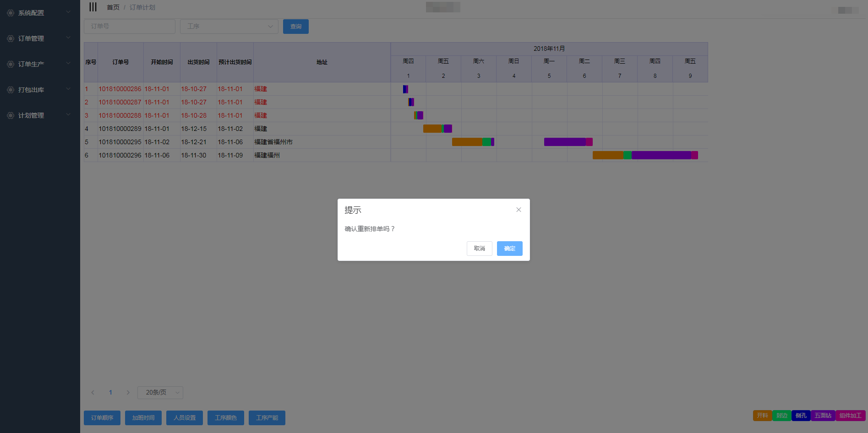This screenshot has width=868, height=433.
Task: Click the 订单顺序 button
Action: click(x=102, y=418)
